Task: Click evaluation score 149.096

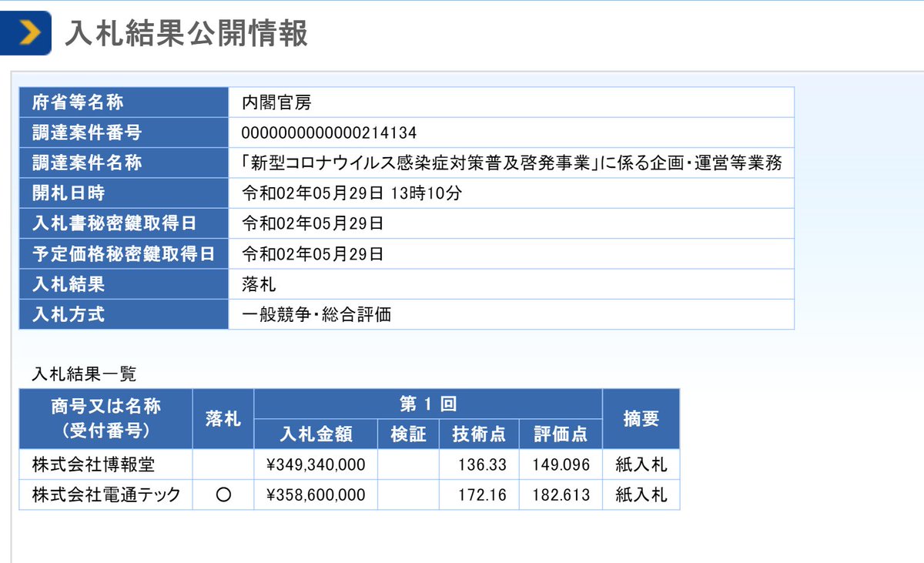Action: pyautogui.click(x=561, y=464)
